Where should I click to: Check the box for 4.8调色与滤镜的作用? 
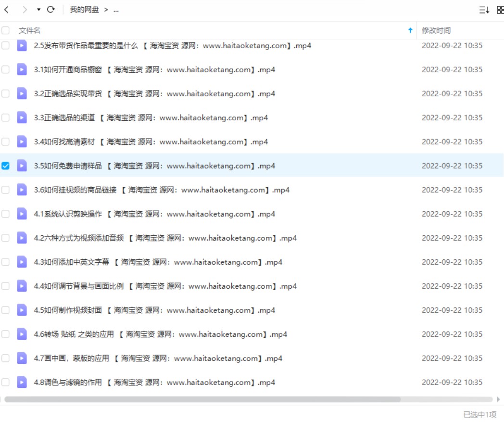[x=5, y=383]
